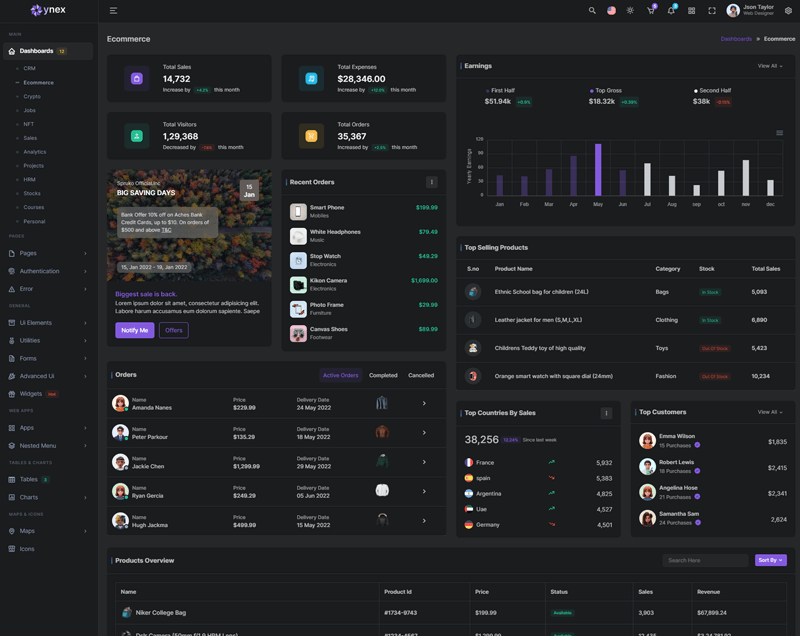The image size is (800, 636).
Task: Open the settings gear icon in header
Action: tap(788, 11)
